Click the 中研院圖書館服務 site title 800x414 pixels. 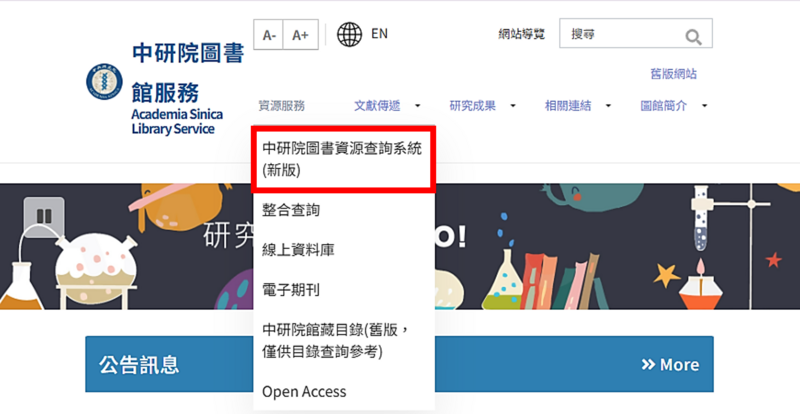tap(188, 72)
